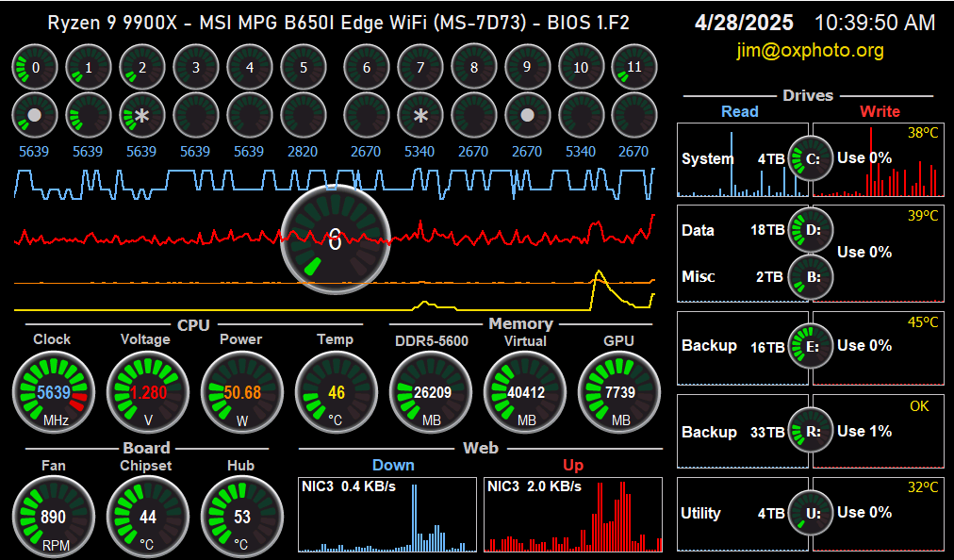The width and height of the screenshot is (954, 560).
Task: Click the white-dot gauge beneath core 0
Action: tap(35, 115)
